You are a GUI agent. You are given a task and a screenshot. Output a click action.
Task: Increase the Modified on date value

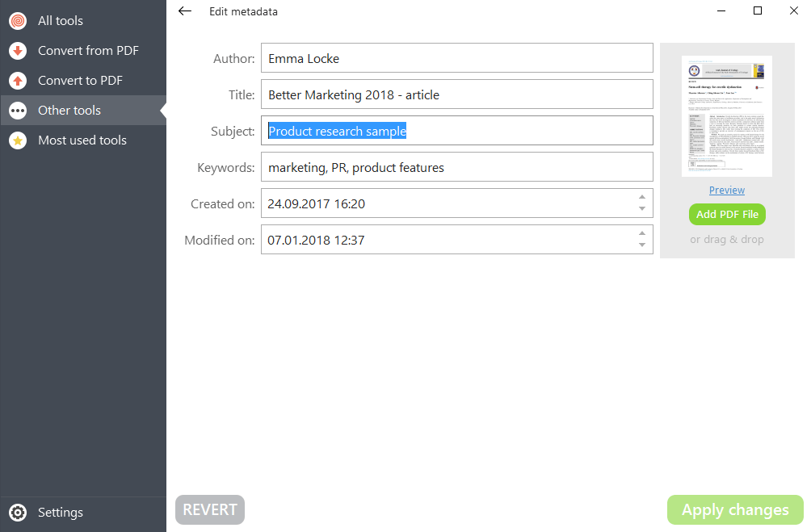coord(642,233)
